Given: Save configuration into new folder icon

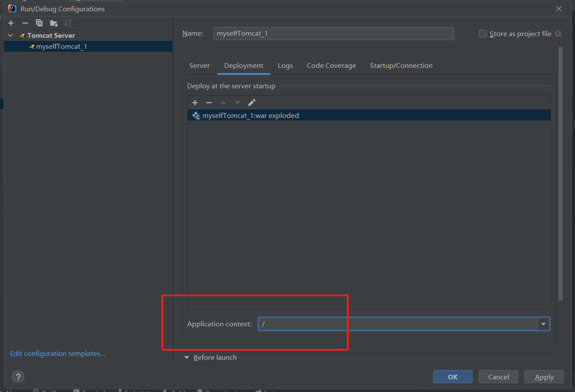Looking at the screenshot, I should coord(54,23).
